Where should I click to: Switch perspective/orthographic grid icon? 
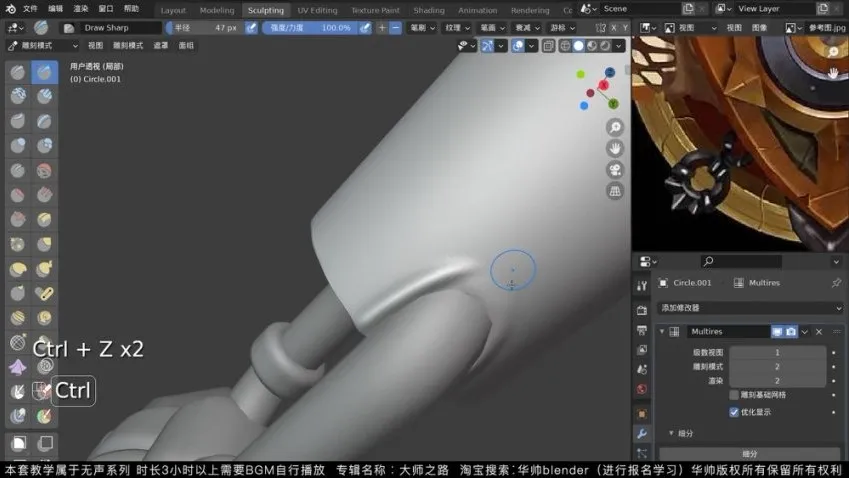coord(615,190)
